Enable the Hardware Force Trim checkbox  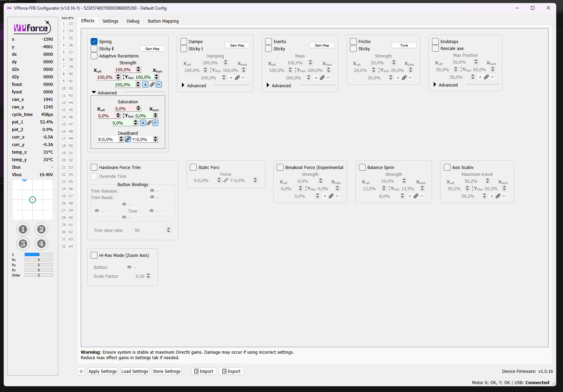94,167
